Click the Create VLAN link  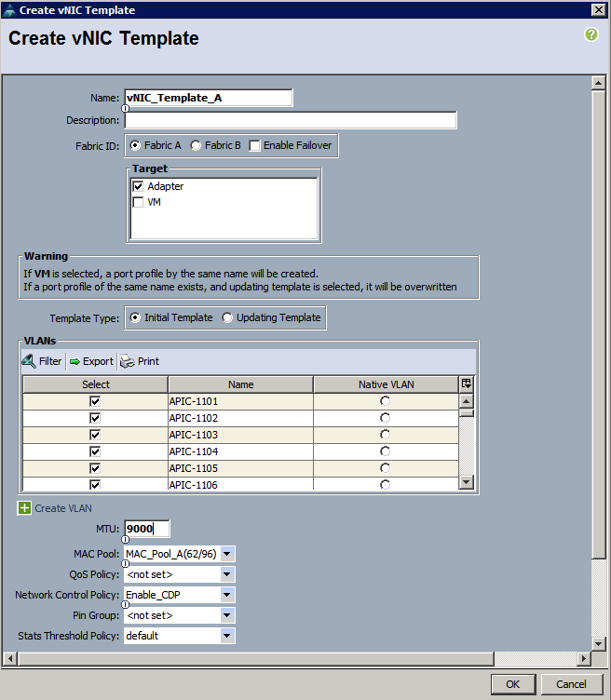point(63,508)
